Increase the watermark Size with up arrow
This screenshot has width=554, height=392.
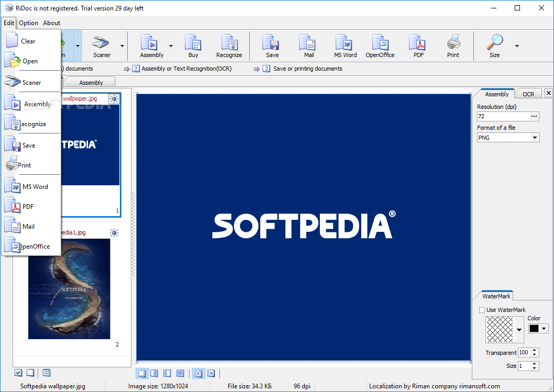535,364
